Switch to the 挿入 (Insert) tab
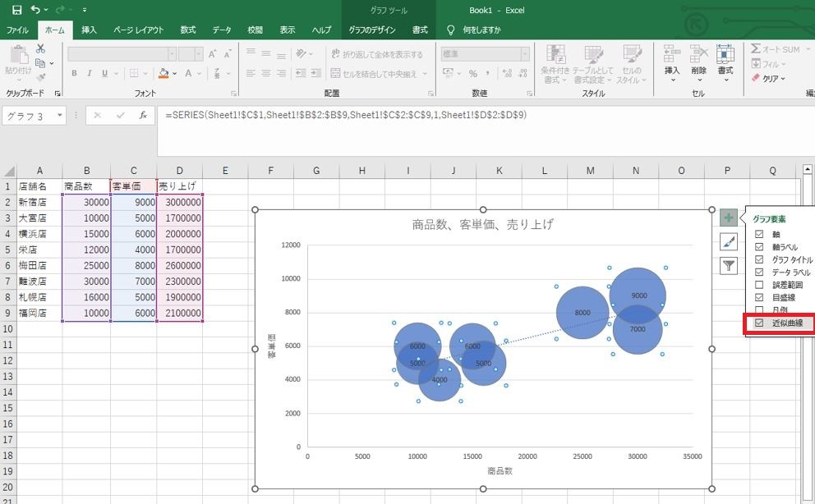Image resolution: width=815 pixels, height=504 pixels. click(89, 30)
